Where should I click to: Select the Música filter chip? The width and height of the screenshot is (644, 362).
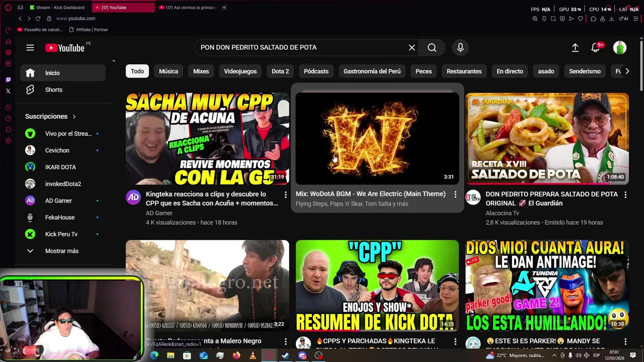pos(169,71)
